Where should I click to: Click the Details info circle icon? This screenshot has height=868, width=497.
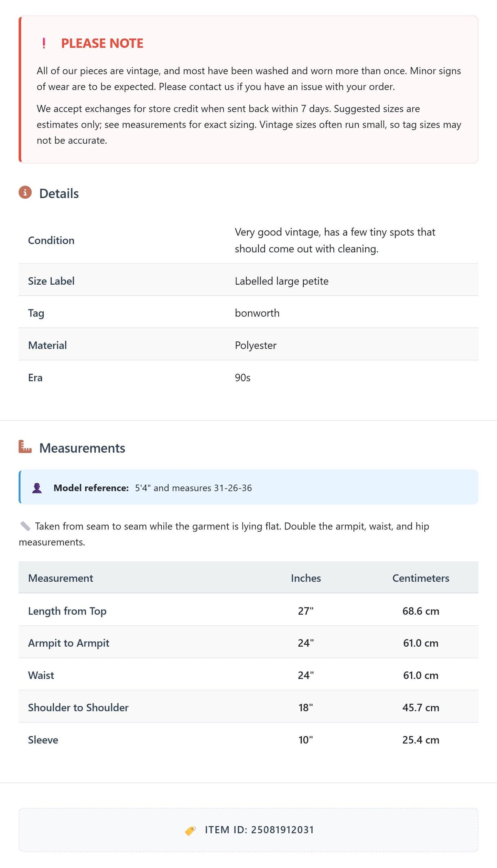(25, 193)
